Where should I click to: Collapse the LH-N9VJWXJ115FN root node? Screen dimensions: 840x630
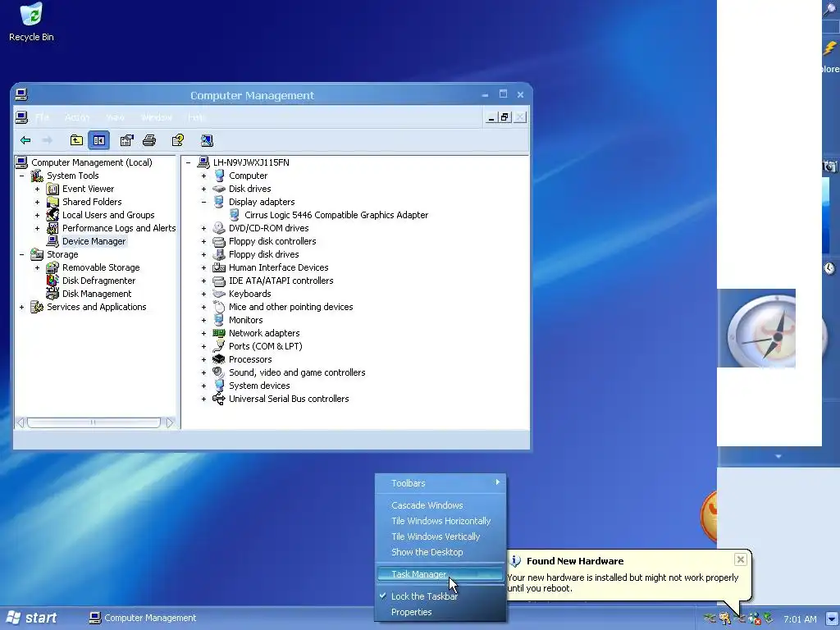(x=188, y=162)
